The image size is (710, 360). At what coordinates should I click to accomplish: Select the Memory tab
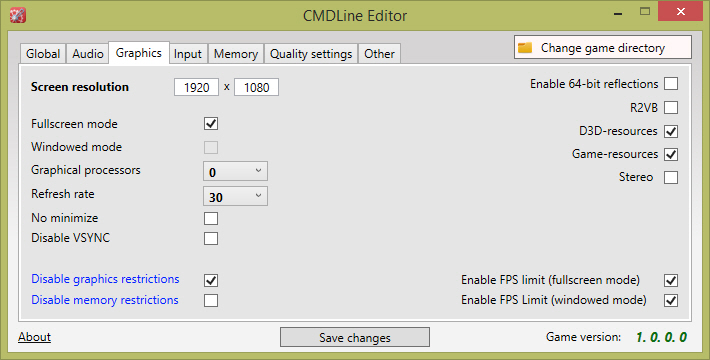tap(236, 54)
